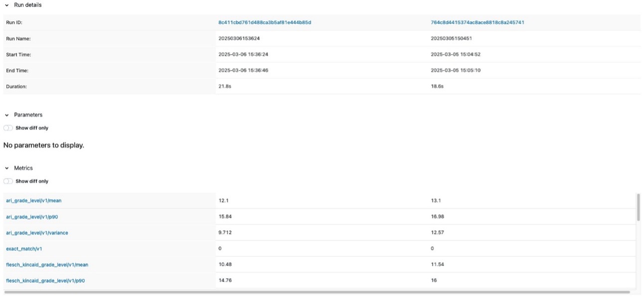The image size is (644, 298).
Task: Collapse the Parameters section
Action: click(x=7, y=115)
